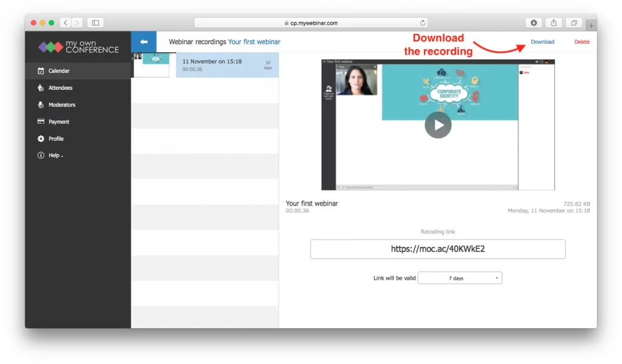Viewport: 622px width, 364px height.
Task: Reload the page with the refresh icon
Action: click(x=423, y=22)
